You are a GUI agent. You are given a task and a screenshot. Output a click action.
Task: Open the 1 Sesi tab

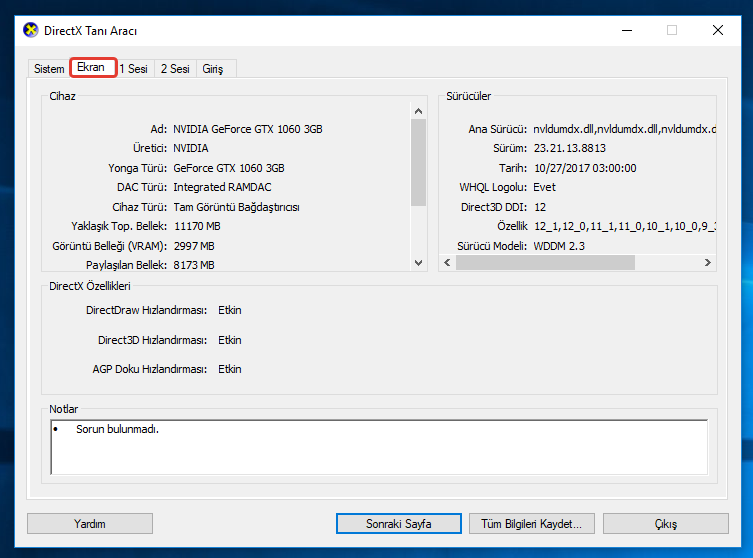pyautogui.click(x=134, y=69)
